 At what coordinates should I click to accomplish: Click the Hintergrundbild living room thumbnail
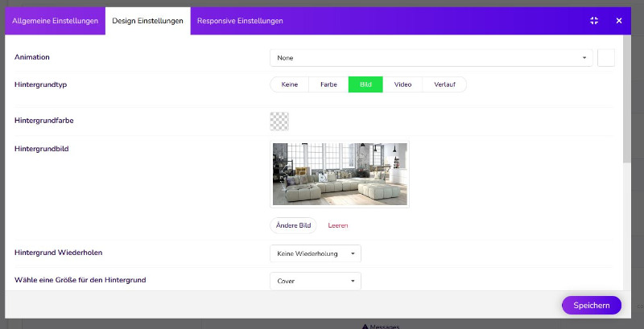(x=340, y=174)
